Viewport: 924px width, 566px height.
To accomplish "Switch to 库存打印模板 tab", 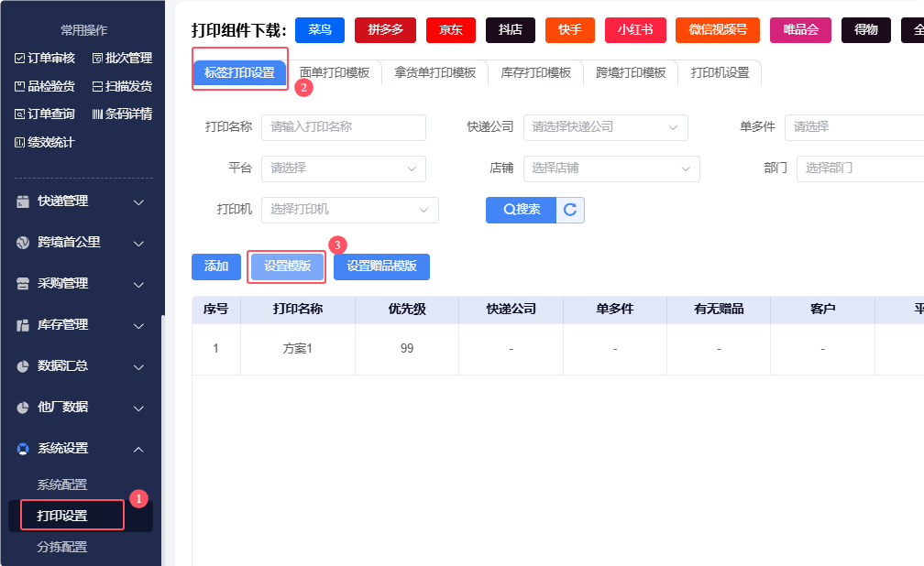I will (x=535, y=72).
